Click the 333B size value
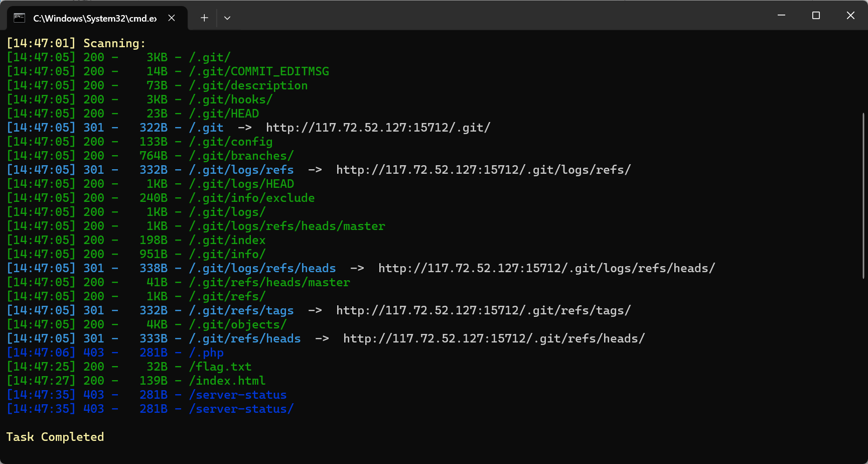Image resolution: width=868 pixels, height=464 pixels. pyautogui.click(x=154, y=338)
